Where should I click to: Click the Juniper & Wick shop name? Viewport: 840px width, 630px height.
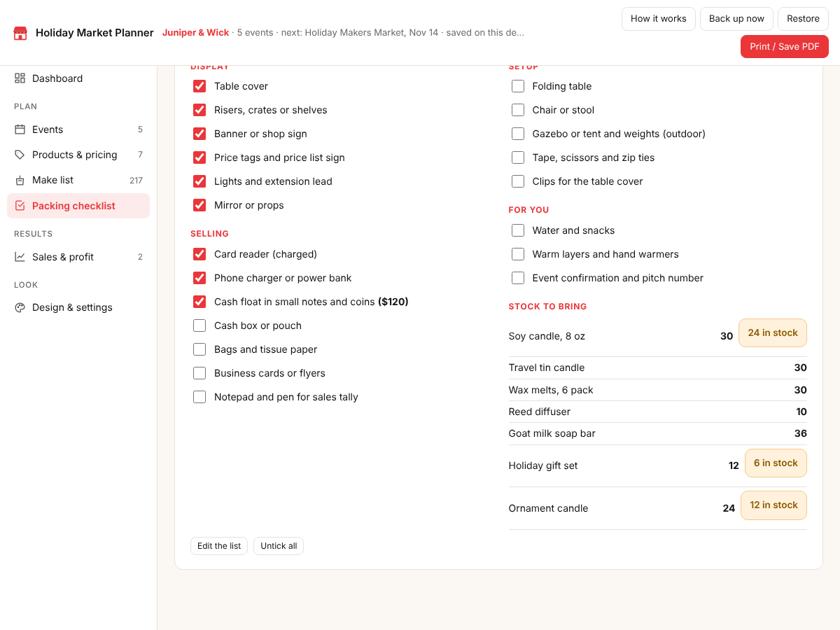tap(196, 33)
